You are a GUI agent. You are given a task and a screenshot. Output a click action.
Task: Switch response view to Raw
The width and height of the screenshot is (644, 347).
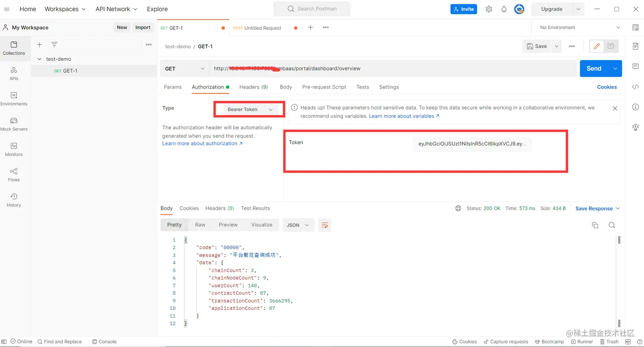pos(200,225)
